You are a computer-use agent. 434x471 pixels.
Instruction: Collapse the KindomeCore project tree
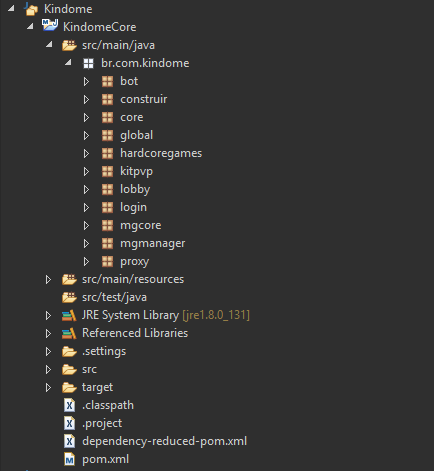point(30,26)
